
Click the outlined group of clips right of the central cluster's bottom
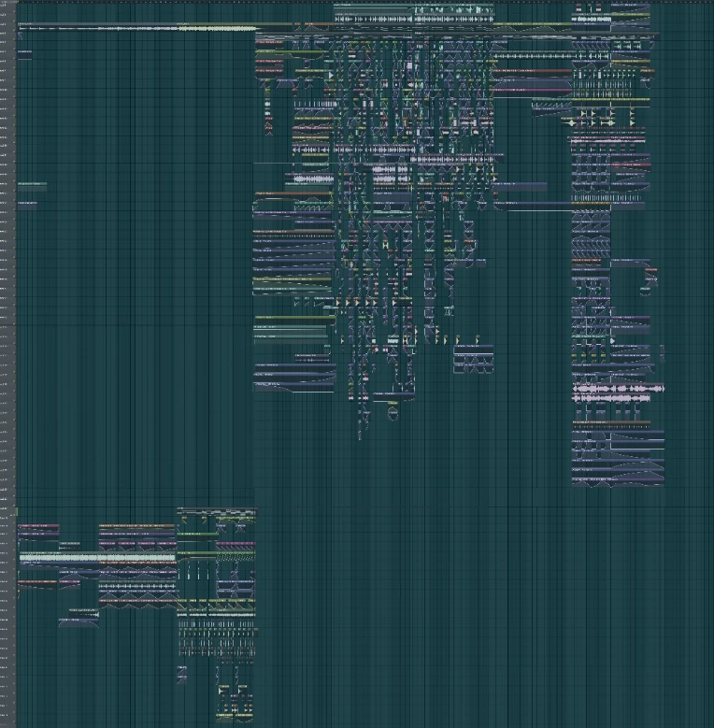click(474, 360)
